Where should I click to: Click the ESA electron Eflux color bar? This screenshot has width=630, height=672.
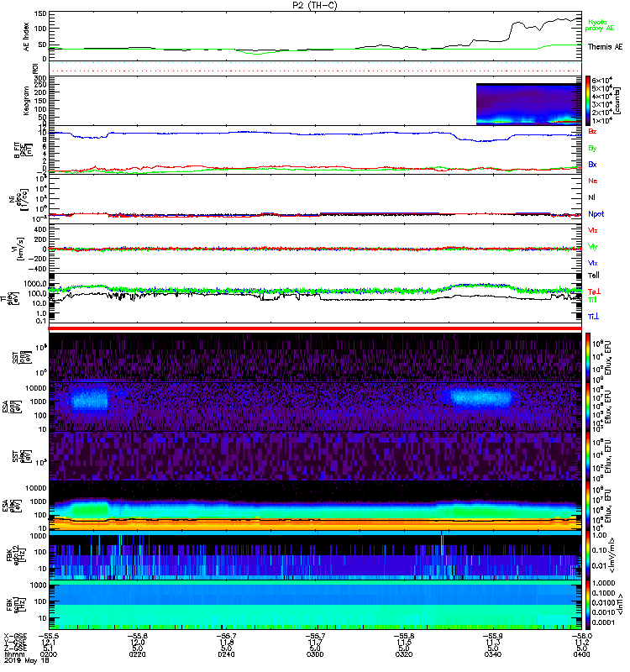588,505
